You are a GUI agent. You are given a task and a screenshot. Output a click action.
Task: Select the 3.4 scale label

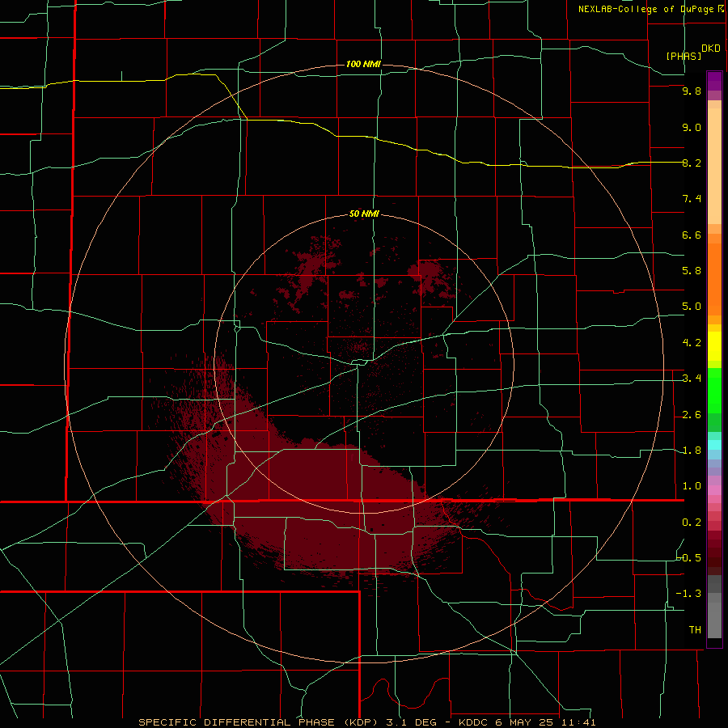[x=692, y=379]
